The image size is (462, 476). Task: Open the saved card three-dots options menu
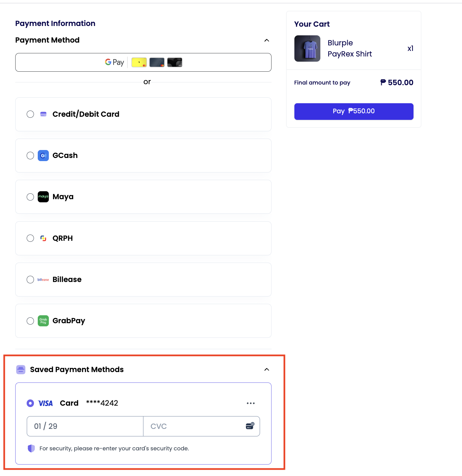pyautogui.click(x=251, y=403)
